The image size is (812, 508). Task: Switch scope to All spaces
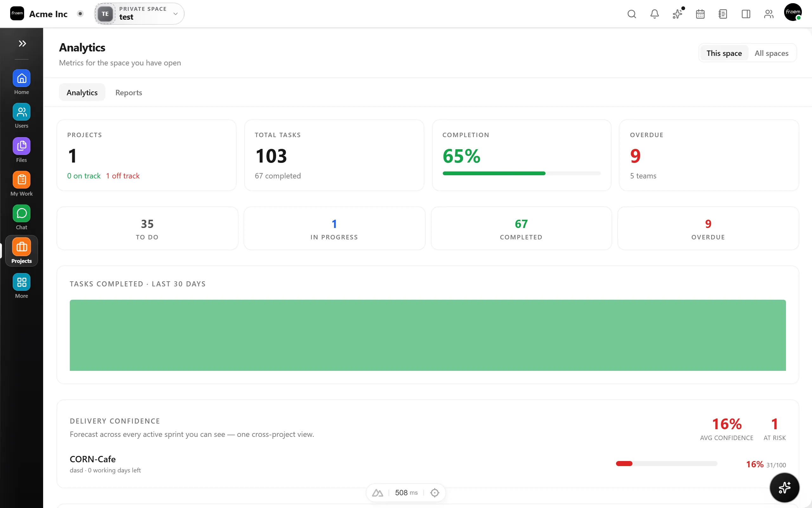(x=771, y=53)
